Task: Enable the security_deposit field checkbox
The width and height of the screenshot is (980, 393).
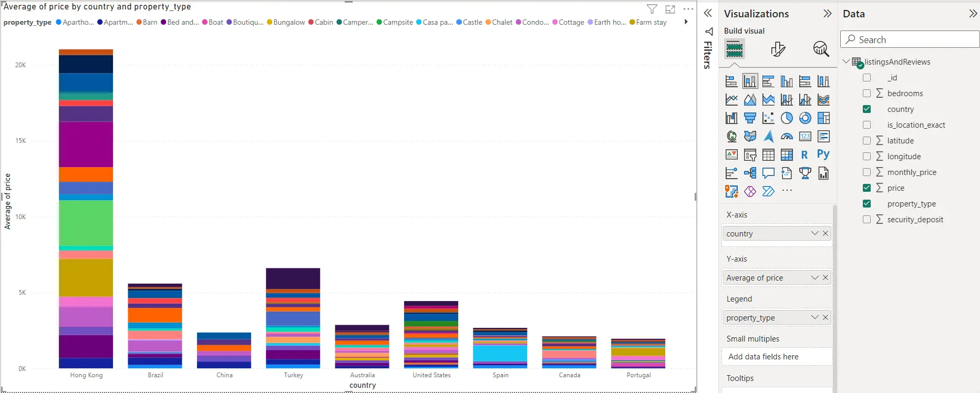Action: pyautogui.click(x=866, y=220)
